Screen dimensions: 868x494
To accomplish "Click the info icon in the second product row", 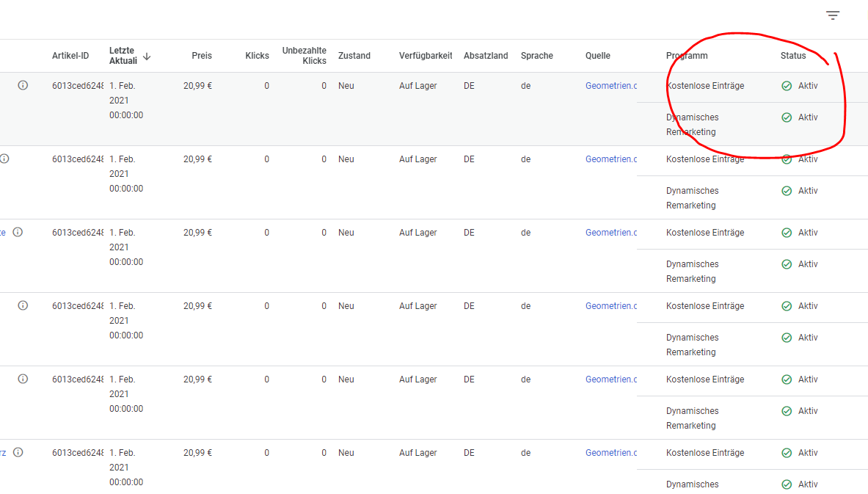I will click(4, 159).
